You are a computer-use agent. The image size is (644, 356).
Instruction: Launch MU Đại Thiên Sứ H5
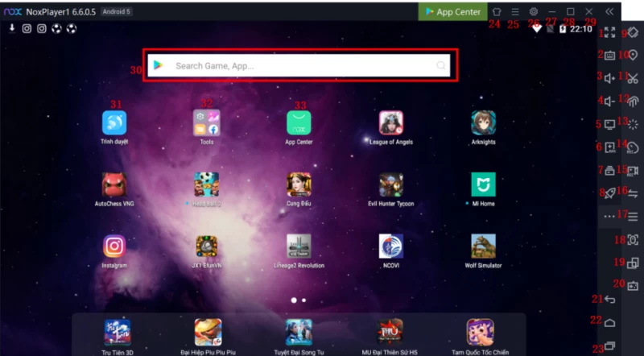coord(390,332)
